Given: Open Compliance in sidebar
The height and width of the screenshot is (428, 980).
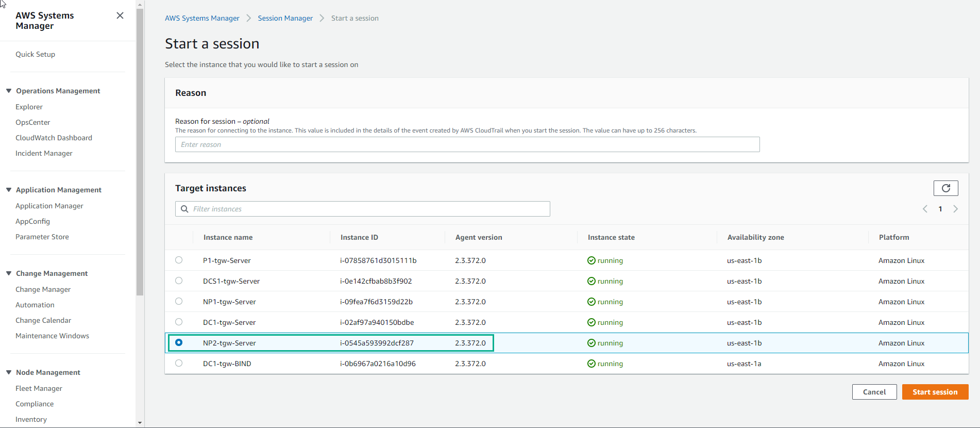Looking at the screenshot, I should (35, 404).
